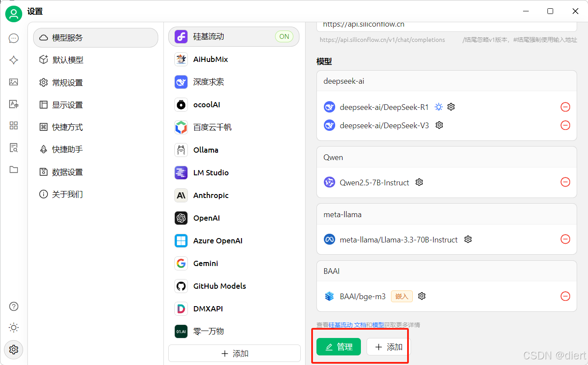Viewport: 588px width, 365px height.
Task: Click the settings gear sidebar icon
Action: point(14,349)
